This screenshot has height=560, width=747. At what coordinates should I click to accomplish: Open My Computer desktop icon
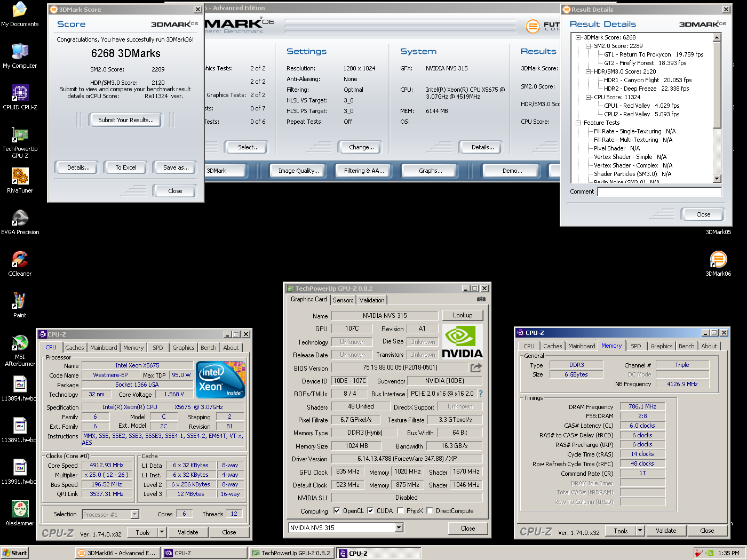coord(20,56)
